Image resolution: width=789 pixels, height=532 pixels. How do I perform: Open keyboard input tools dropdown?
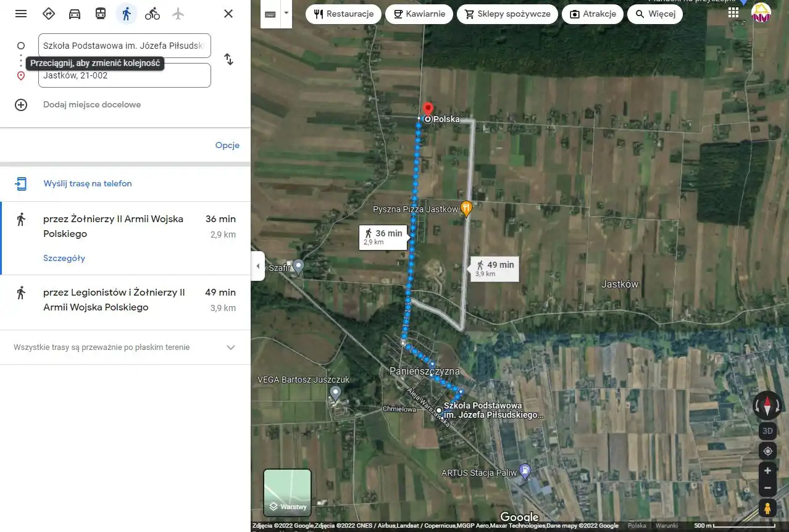(286, 14)
